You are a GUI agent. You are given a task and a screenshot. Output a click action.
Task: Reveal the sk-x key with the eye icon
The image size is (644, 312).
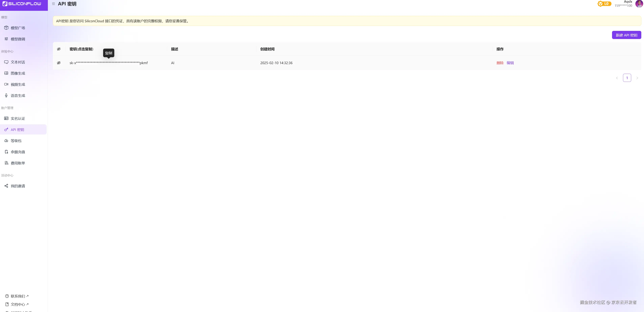pos(59,63)
